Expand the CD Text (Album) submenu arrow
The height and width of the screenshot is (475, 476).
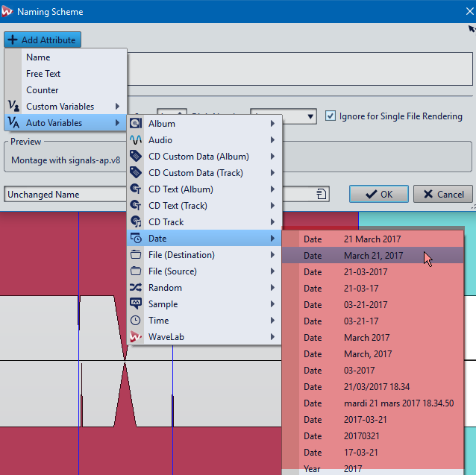coord(272,189)
